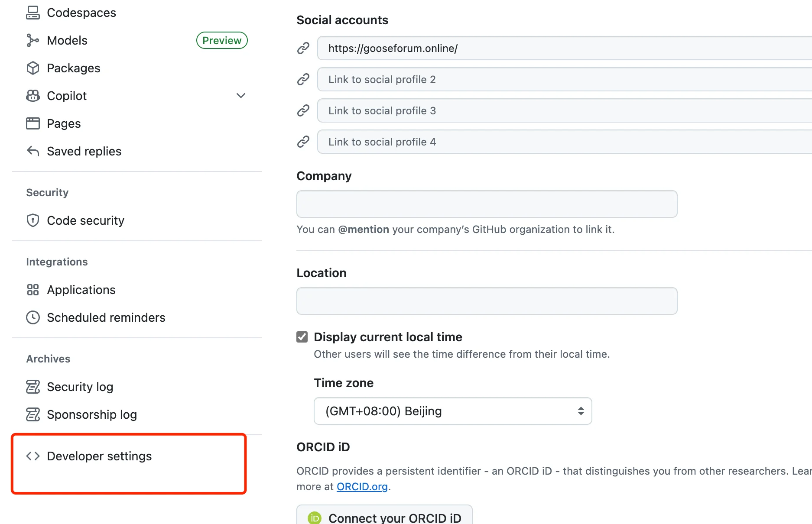Click the bold "@mention" text under Company
The height and width of the screenshot is (524, 812).
pos(364,229)
